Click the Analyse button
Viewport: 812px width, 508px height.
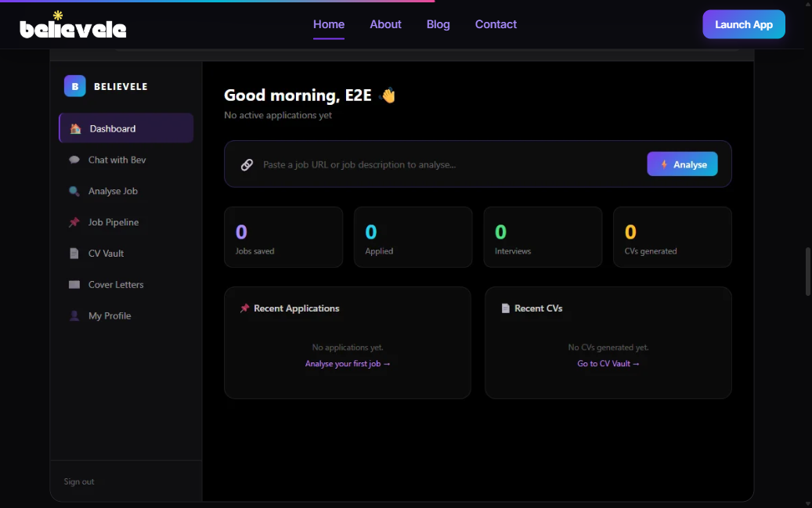682,164
